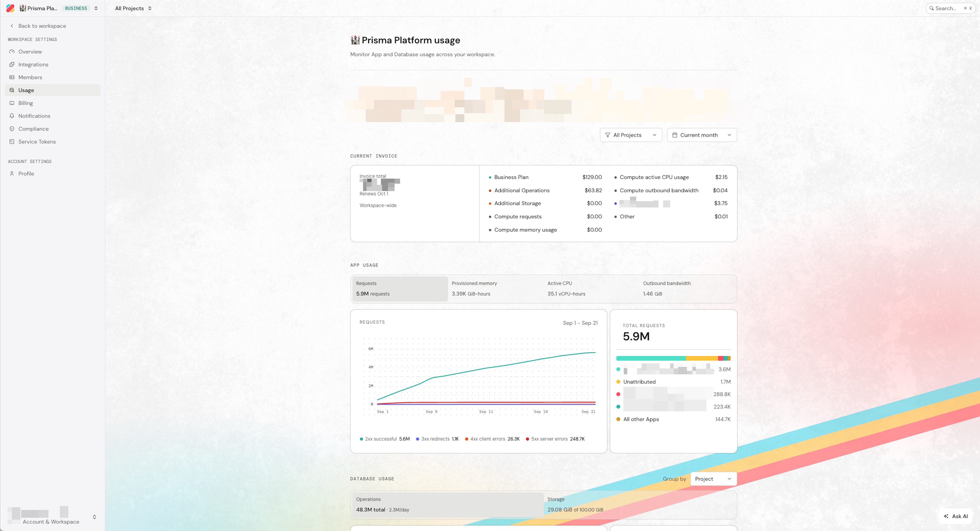Select the Provisioned memory tab
This screenshot has width=980, height=531.
click(x=495, y=289)
